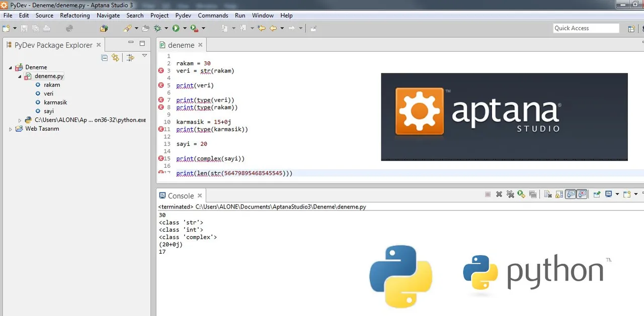The height and width of the screenshot is (316, 644).
Task: Click the filter icon in Package Explorer toolbar
Action: 130,58
